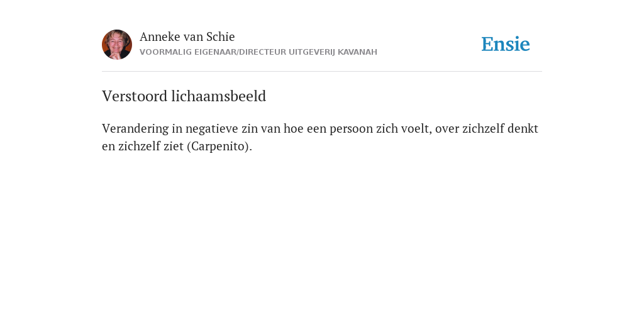644x322 pixels.
Task: Click the word 'UITGEVERIJ' in the subtitle
Action: click(x=312, y=52)
